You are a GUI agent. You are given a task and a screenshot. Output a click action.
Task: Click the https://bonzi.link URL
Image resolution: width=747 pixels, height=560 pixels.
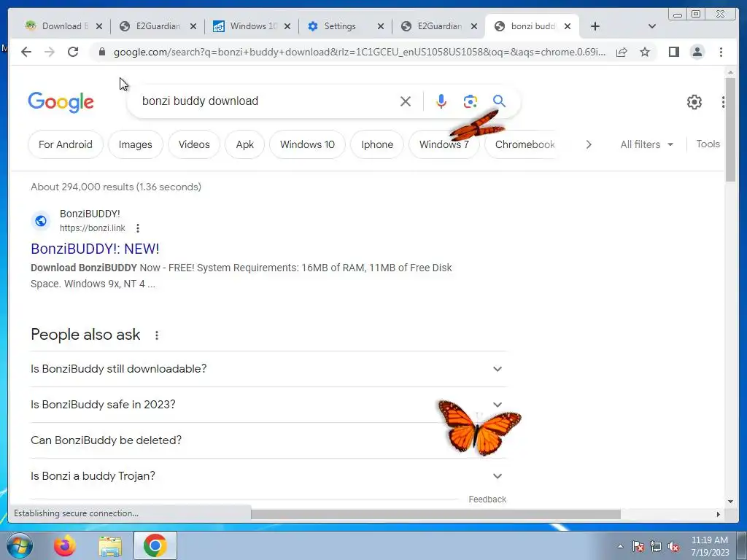(93, 228)
